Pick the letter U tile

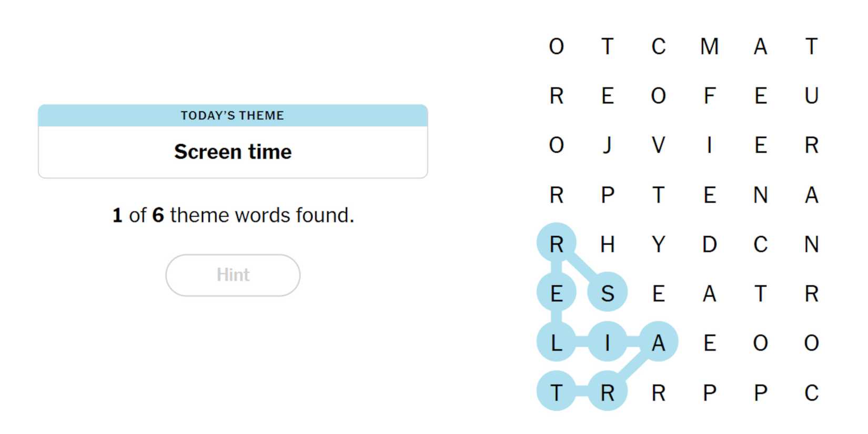811,96
